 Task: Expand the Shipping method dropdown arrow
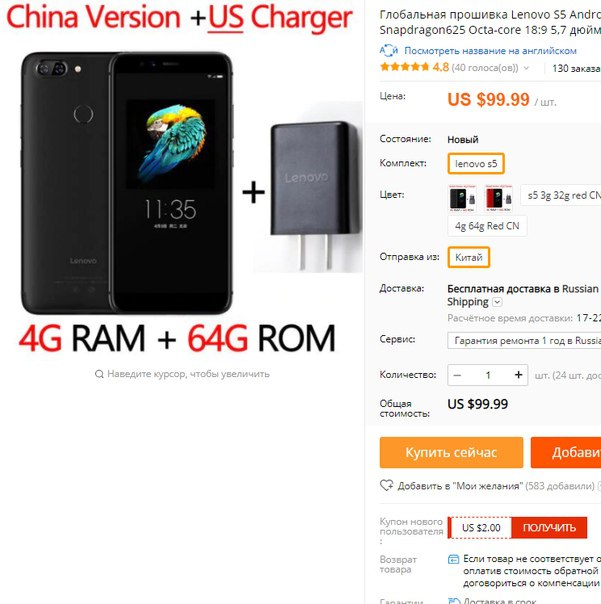(x=497, y=302)
